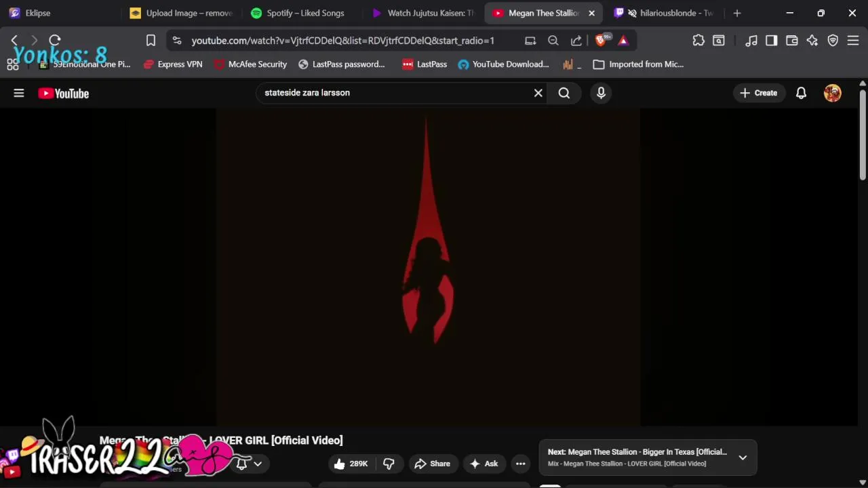Switch to Watch Jujutsu Kaisen tab

point(424,13)
